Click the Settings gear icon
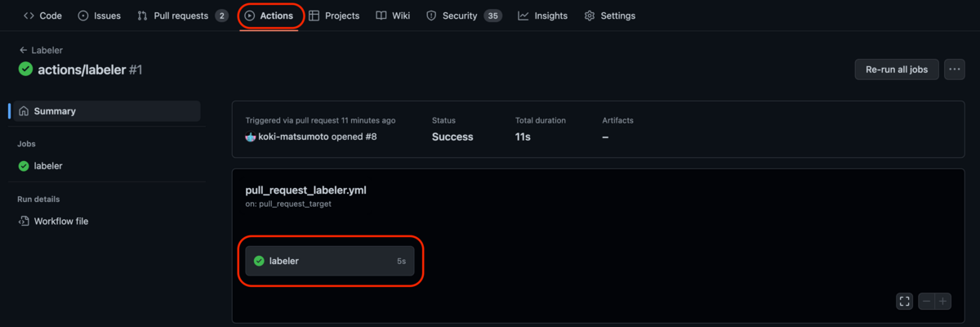This screenshot has width=980, height=327. point(590,16)
